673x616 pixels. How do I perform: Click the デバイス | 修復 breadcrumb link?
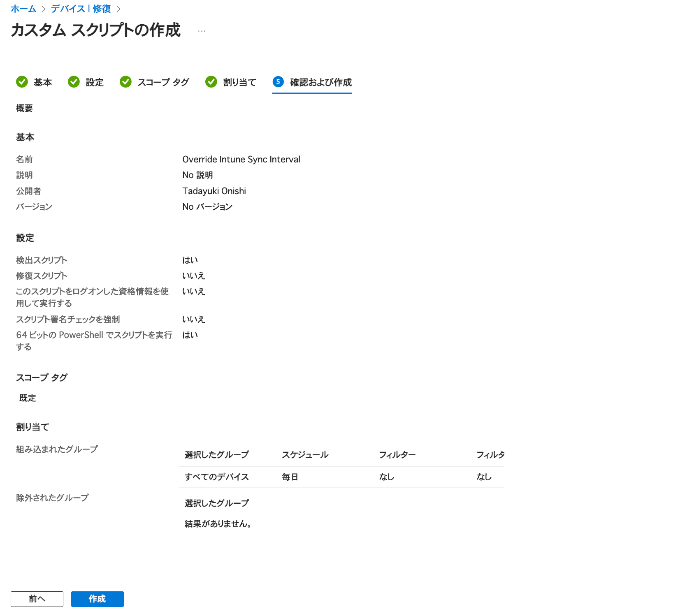click(x=81, y=9)
